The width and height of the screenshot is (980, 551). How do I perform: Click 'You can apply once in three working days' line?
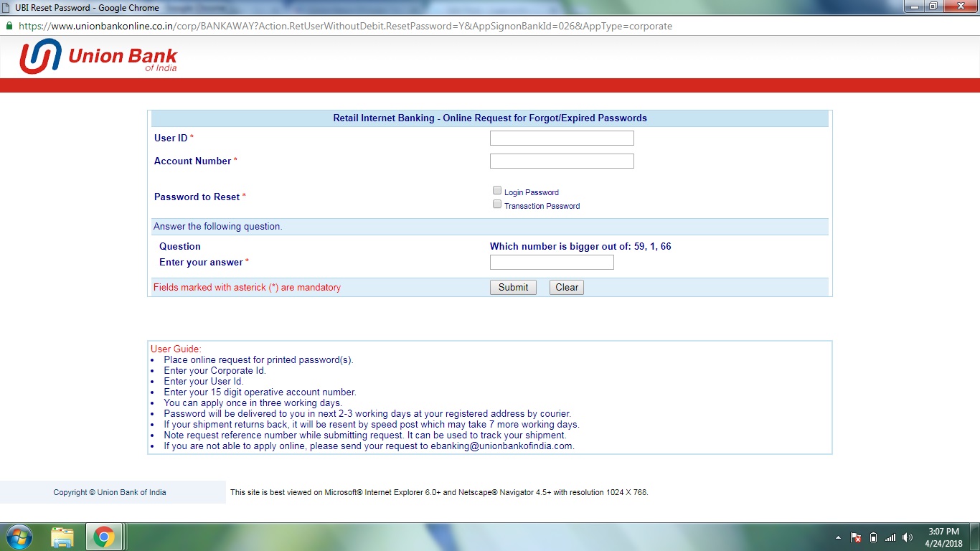[x=253, y=402]
